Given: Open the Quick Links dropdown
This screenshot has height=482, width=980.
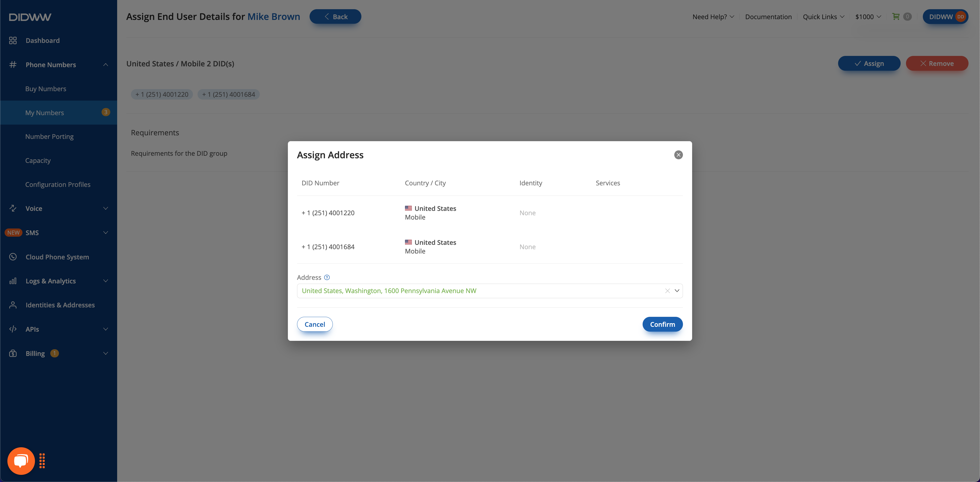Looking at the screenshot, I should 823,17.
